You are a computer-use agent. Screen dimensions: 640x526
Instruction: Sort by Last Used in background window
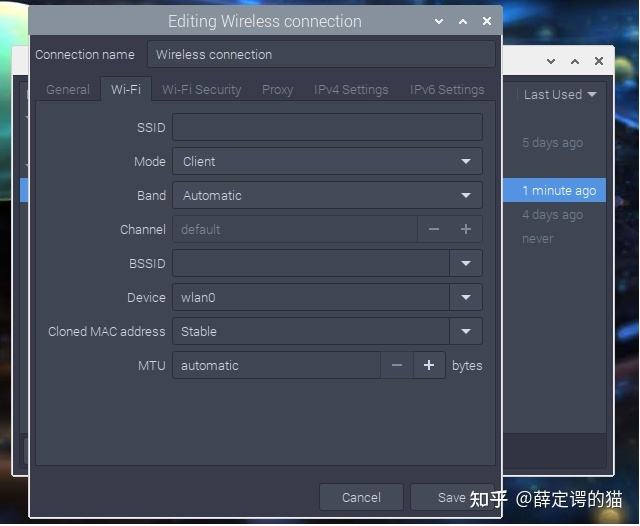click(x=560, y=95)
